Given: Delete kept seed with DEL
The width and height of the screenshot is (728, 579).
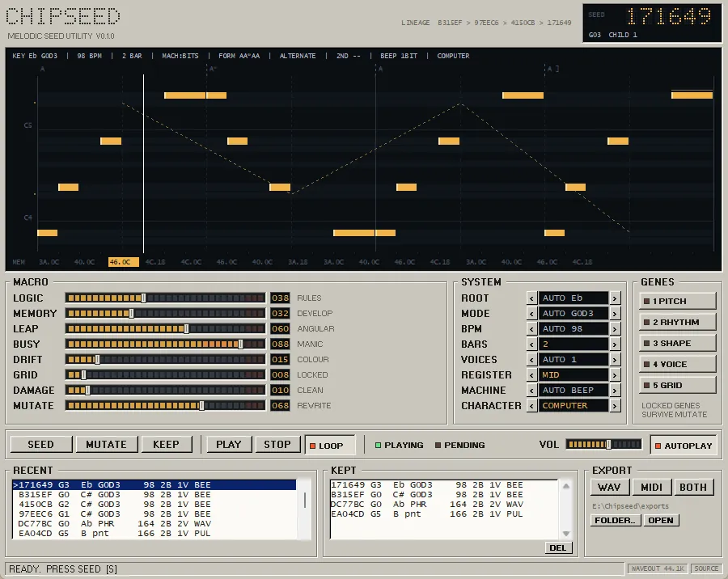Looking at the screenshot, I should (557, 547).
